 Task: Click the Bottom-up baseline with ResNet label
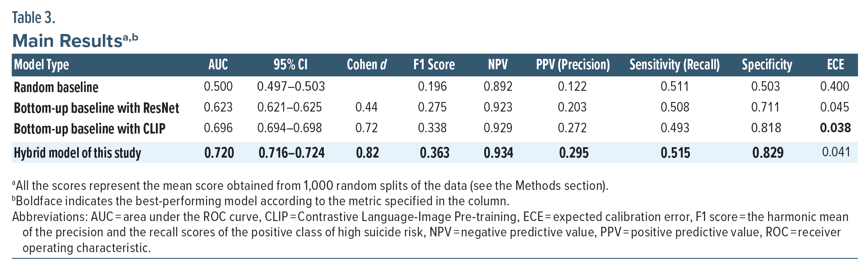pyautogui.click(x=96, y=108)
